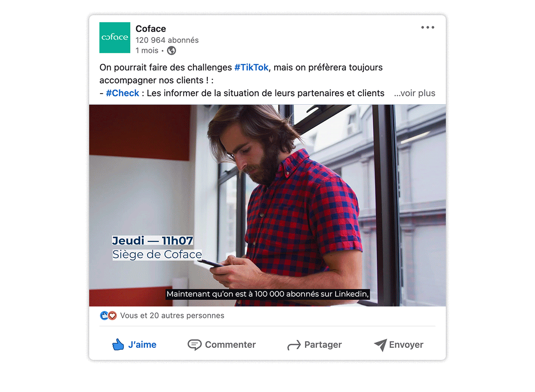Click the Partager arrow icon
The width and height of the screenshot is (535, 392).
point(294,345)
